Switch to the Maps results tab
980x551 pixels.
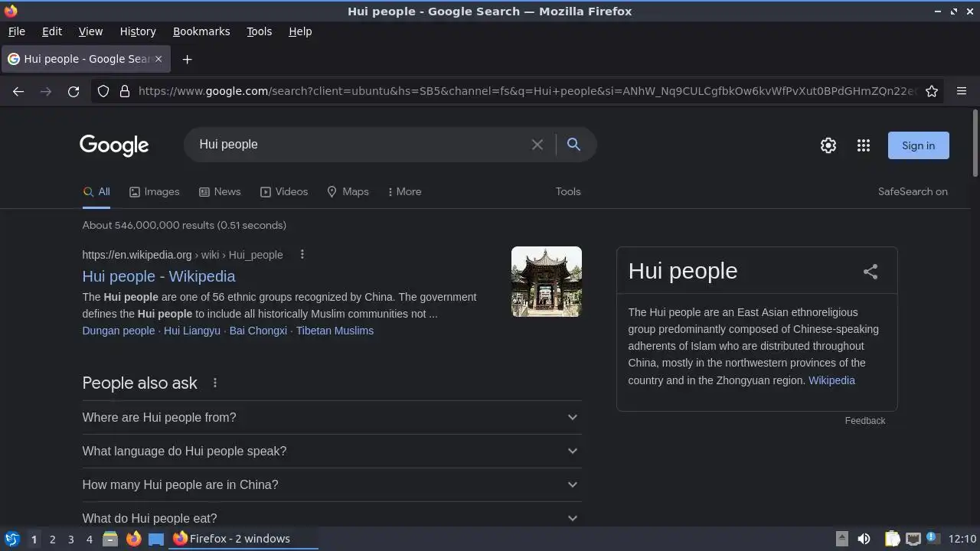[x=348, y=191]
